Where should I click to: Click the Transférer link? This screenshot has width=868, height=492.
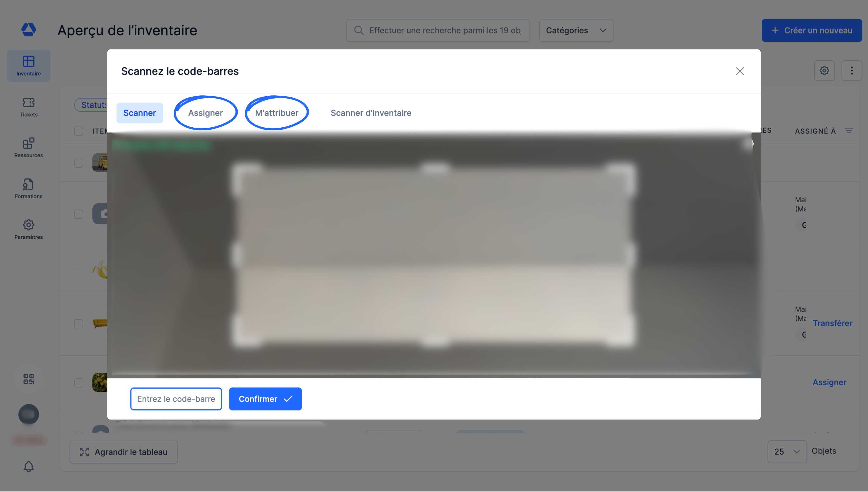pos(832,323)
